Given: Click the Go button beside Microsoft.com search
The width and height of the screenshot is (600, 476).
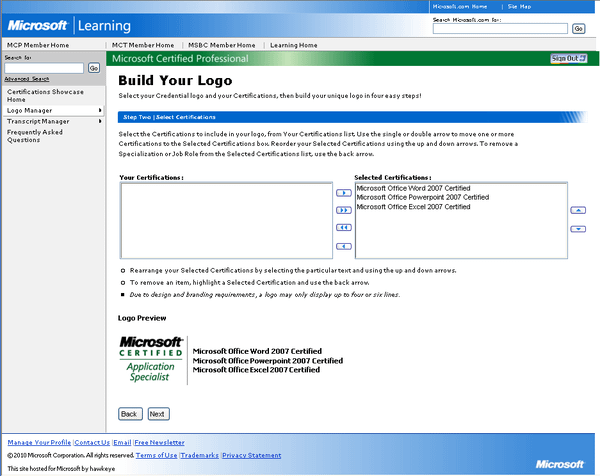Looking at the screenshot, I should (578, 29).
